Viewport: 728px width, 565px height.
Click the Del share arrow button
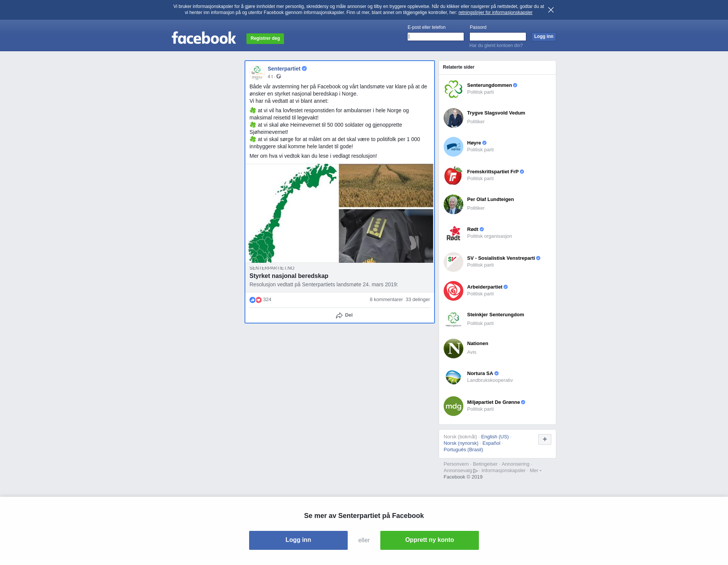(x=344, y=315)
